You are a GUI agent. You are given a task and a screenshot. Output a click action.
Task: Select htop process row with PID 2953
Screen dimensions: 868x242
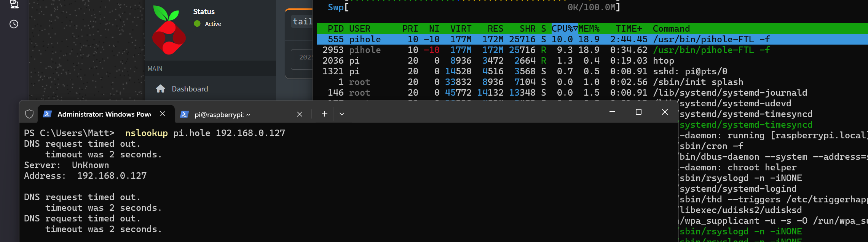(x=533, y=50)
